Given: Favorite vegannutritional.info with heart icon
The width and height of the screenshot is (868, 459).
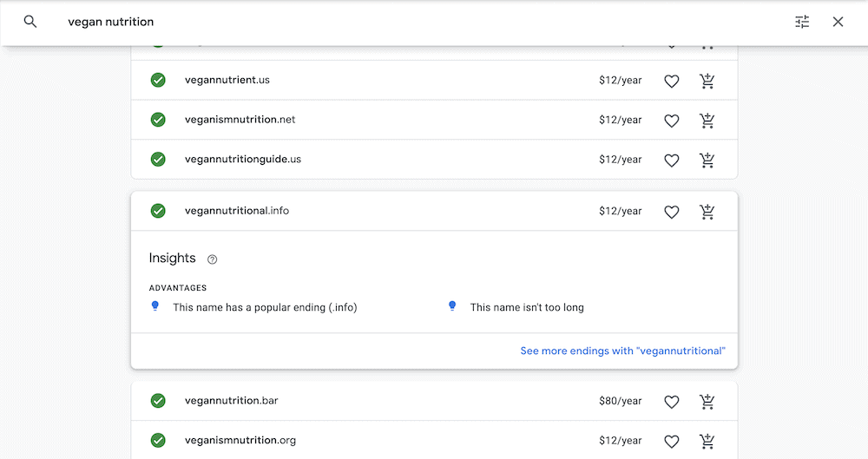Looking at the screenshot, I should (x=672, y=212).
